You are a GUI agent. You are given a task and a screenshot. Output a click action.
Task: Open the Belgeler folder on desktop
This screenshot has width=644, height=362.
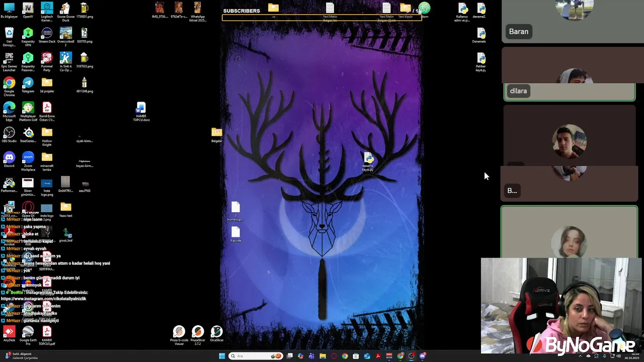(x=217, y=135)
